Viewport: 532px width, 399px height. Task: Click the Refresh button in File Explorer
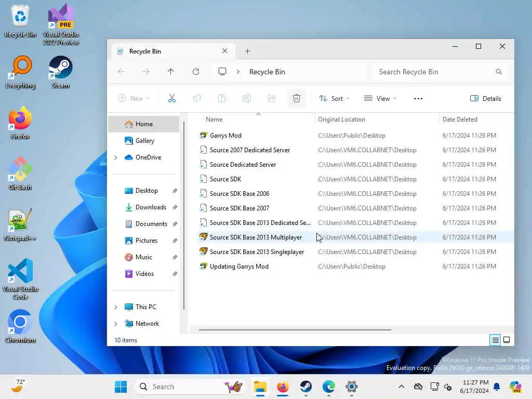pos(196,72)
